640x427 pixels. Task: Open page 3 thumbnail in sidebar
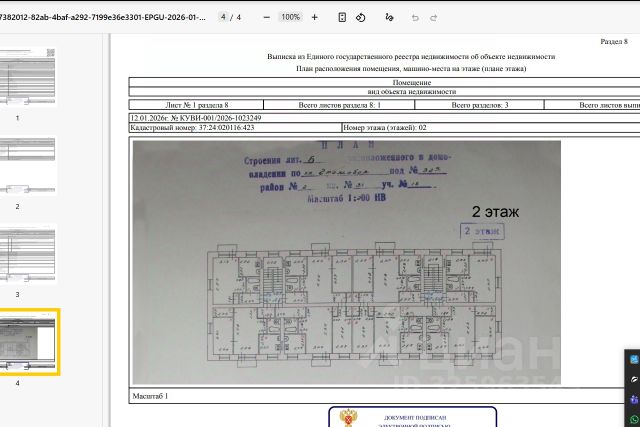[27, 254]
